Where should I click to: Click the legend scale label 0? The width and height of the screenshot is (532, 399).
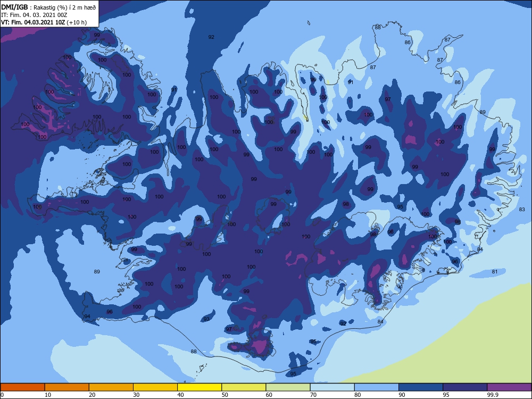pyautogui.click(x=2, y=395)
